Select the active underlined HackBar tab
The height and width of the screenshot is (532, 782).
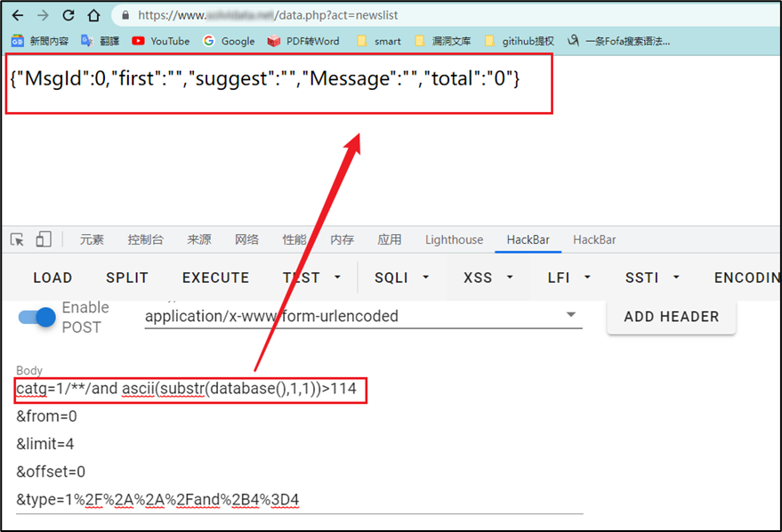pyautogui.click(x=528, y=240)
